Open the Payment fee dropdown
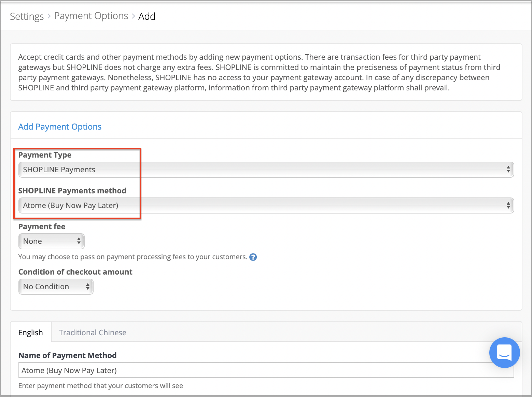This screenshot has width=532, height=397. pos(51,241)
